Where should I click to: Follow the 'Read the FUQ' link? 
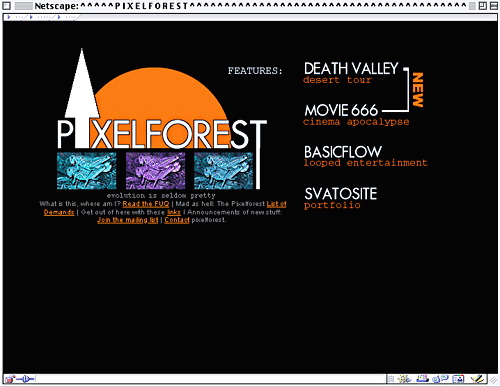(x=146, y=204)
